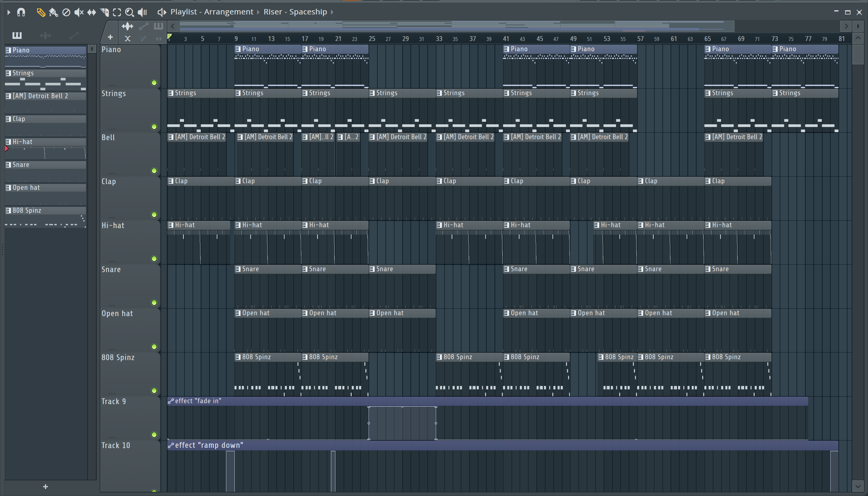Mute the Hi-hat track via green light
Screen dimensions: 868x496
click(154, 259)
